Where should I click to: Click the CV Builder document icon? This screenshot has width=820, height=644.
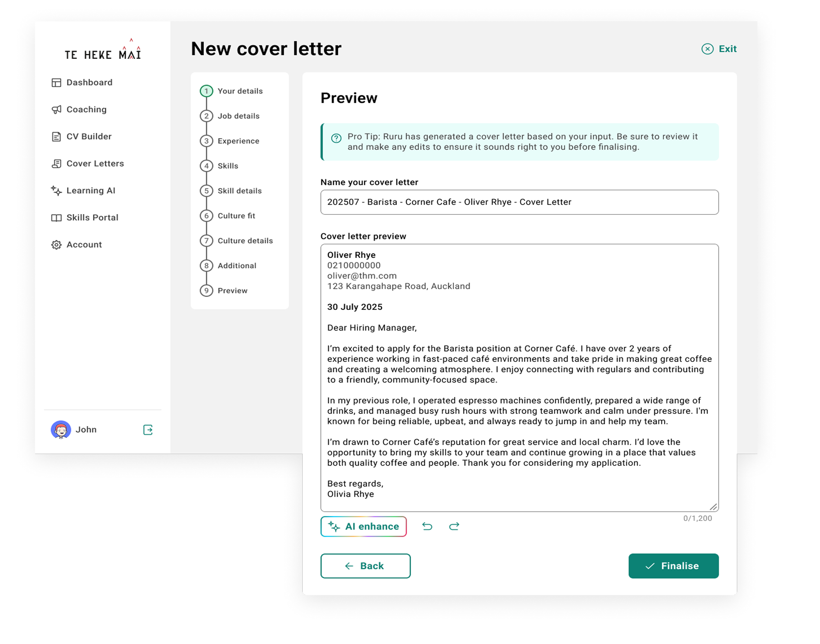(x=56, y=136)
